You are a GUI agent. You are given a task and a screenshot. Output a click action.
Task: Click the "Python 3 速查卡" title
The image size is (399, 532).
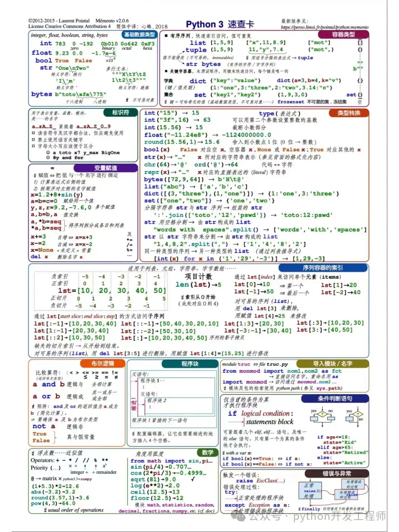click(220, 24)
